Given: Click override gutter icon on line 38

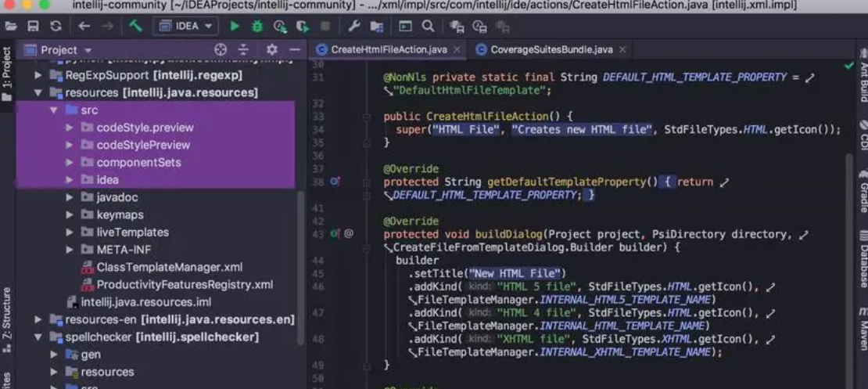Looking at the screenshot, I should point(335,182).
